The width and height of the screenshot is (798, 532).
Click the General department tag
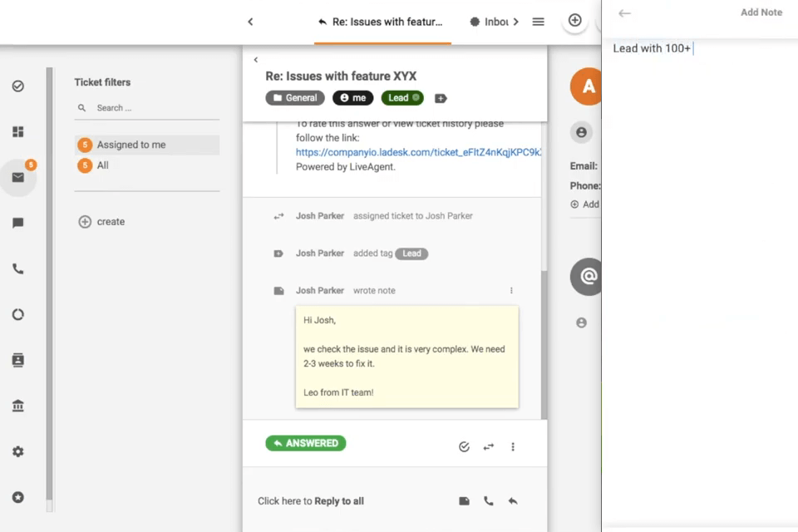pos(295,98)
